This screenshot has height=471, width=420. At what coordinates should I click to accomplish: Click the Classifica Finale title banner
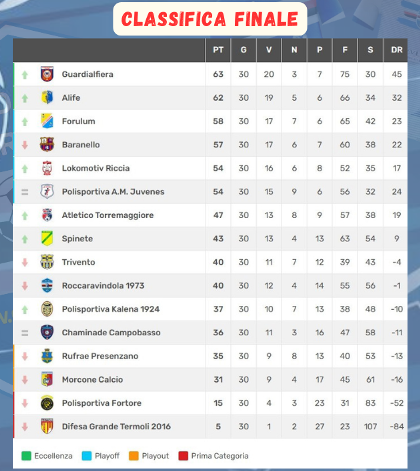click(x=210, y=19)
